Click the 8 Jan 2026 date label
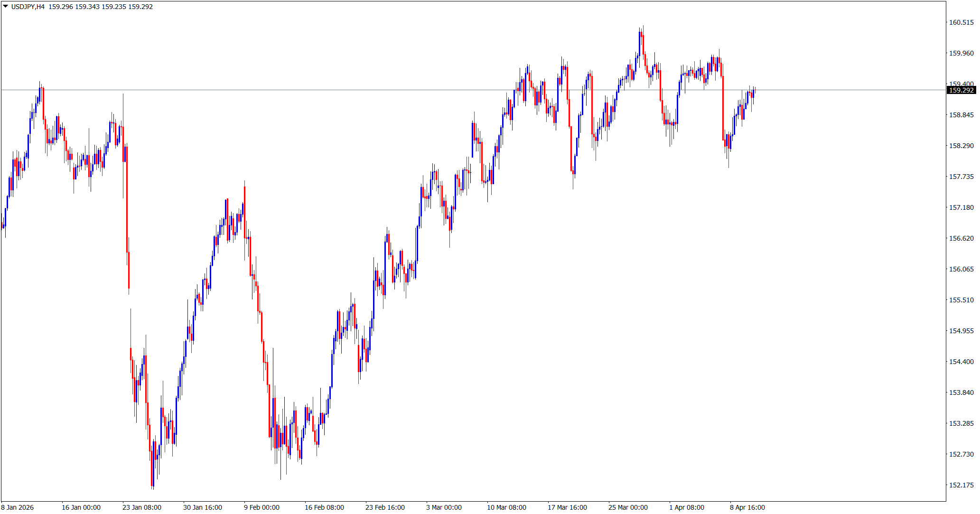The width and height of the screenshot is (980, 514). tap(18, 507)
